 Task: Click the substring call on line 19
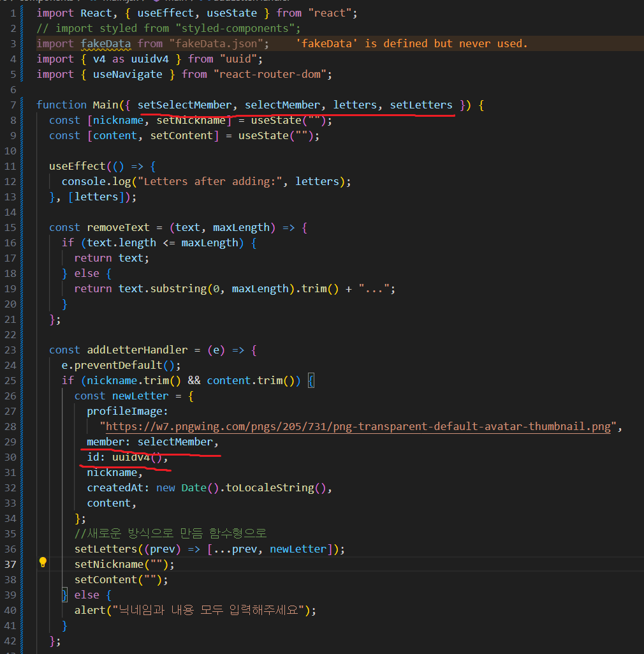[178, 288]
